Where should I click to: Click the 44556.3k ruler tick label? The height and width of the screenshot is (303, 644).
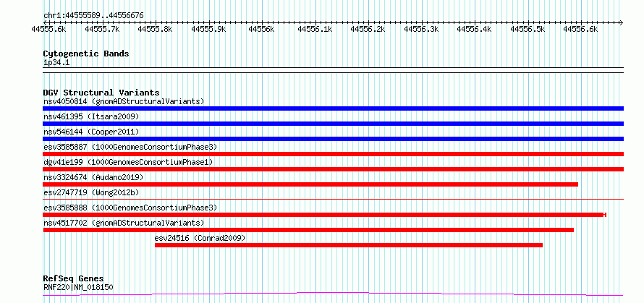coord(421,29)
